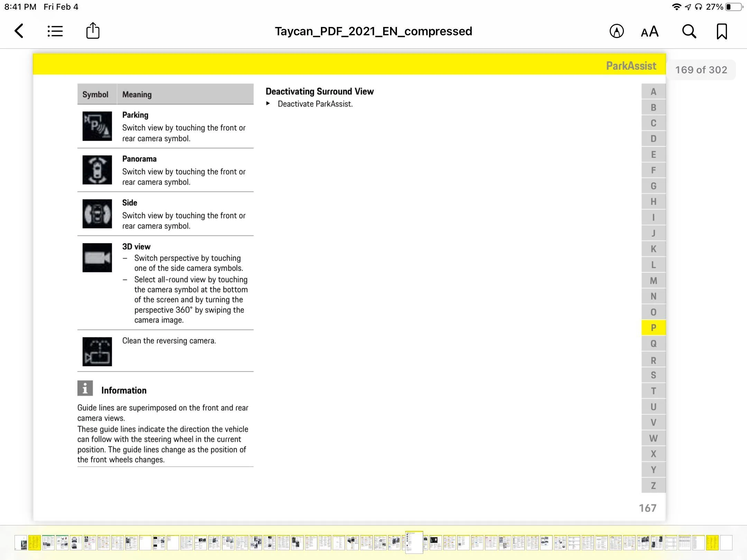Tap the share icon in the toolbar
Viewport: 747px width, 560px height.
coord(93,31)
